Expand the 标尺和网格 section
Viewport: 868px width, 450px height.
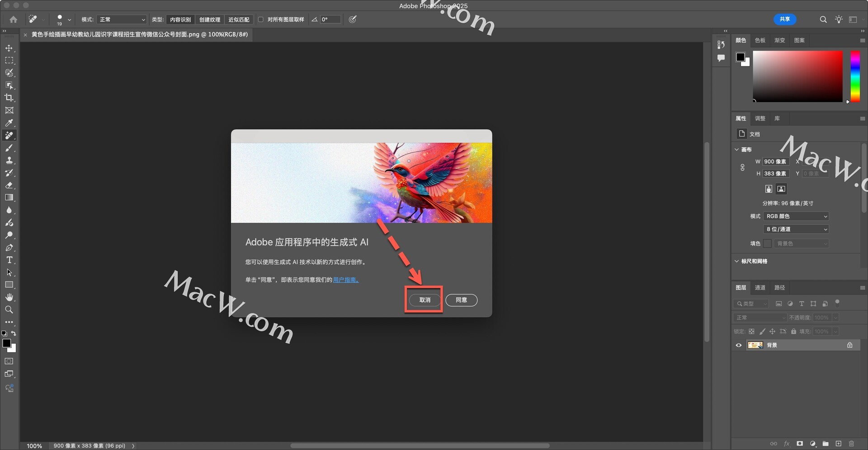(737, 261)
